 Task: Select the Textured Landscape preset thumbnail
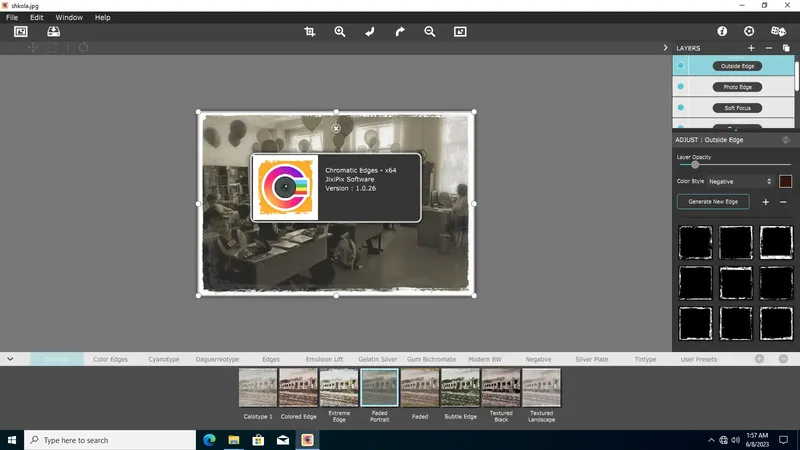point(541,388)
